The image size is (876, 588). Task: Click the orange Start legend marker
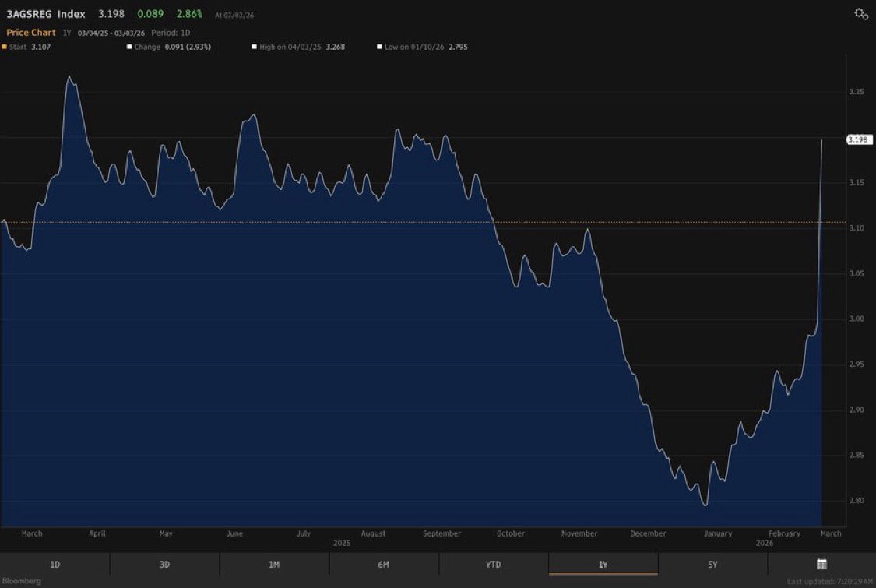coord(4,47)
